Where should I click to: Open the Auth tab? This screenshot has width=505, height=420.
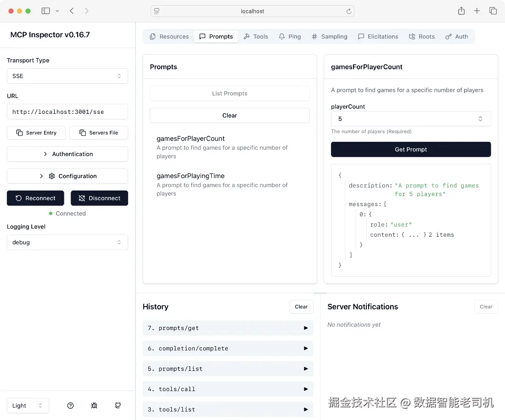click(457, 36)
